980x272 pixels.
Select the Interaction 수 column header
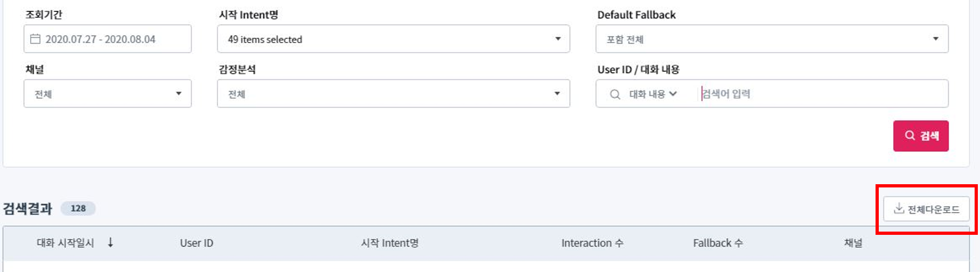(592, 243)
